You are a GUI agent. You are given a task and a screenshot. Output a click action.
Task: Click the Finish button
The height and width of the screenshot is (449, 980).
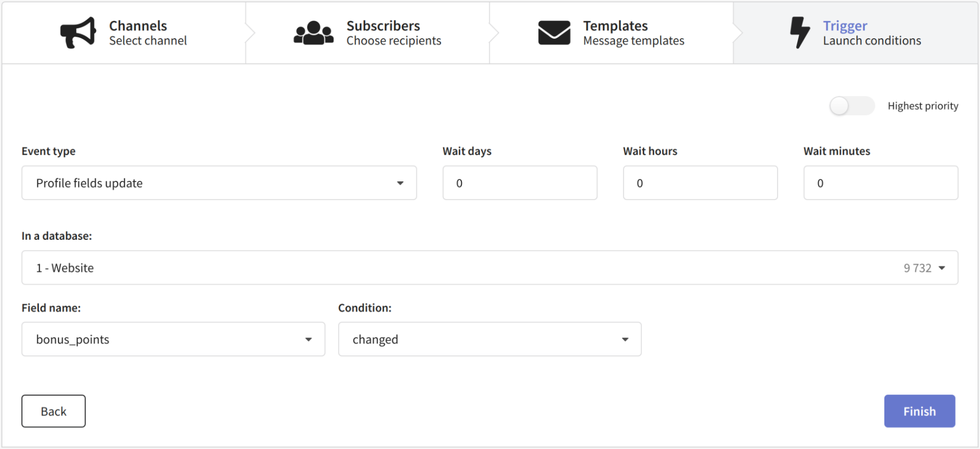tap(920, 411)
